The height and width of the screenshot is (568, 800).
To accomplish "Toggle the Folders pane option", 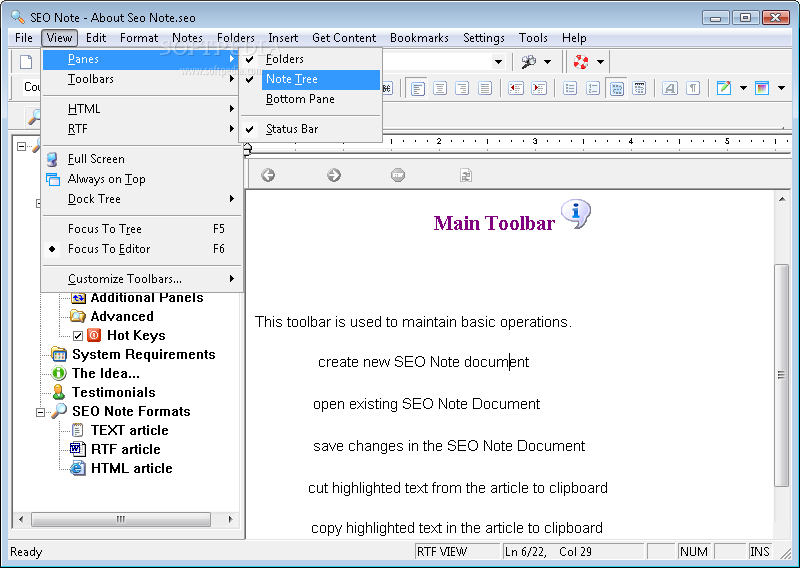I will click(x=310, y=59).
